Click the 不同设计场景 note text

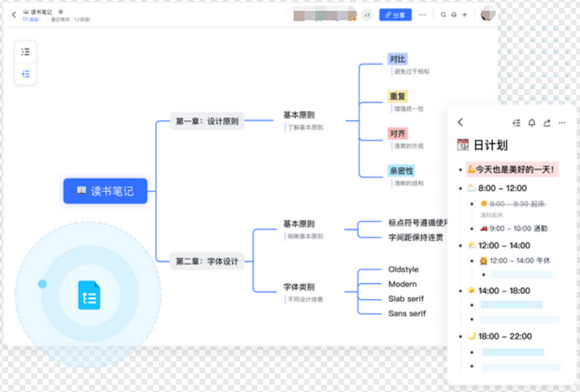[305, 299]
